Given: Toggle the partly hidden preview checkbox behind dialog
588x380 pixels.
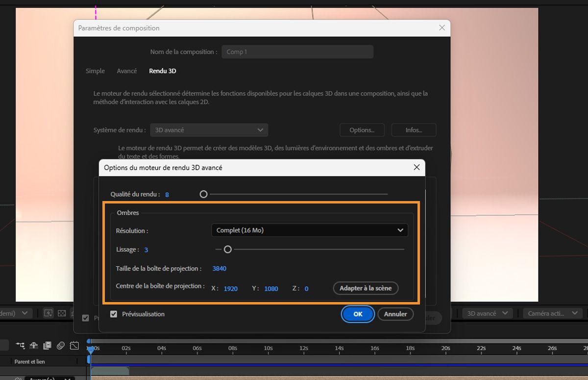Looking at the screenshot, I should [x=86, y=318].
